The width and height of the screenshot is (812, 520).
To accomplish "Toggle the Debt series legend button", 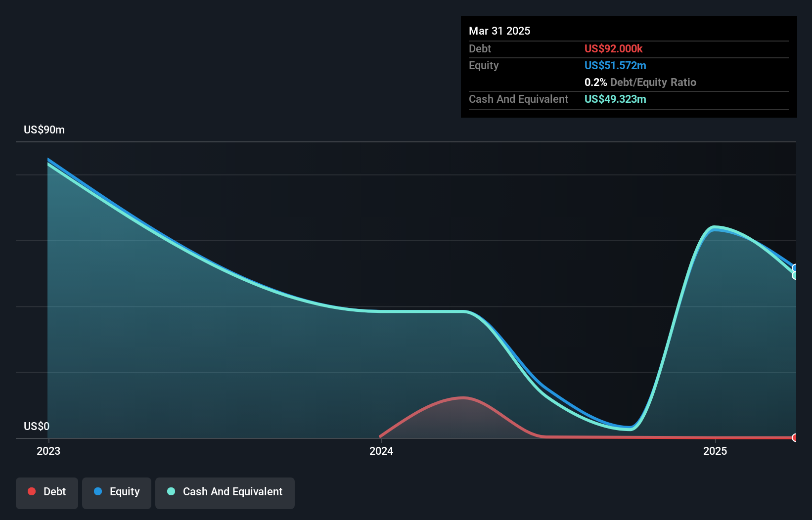I will (x=47, y=493).
